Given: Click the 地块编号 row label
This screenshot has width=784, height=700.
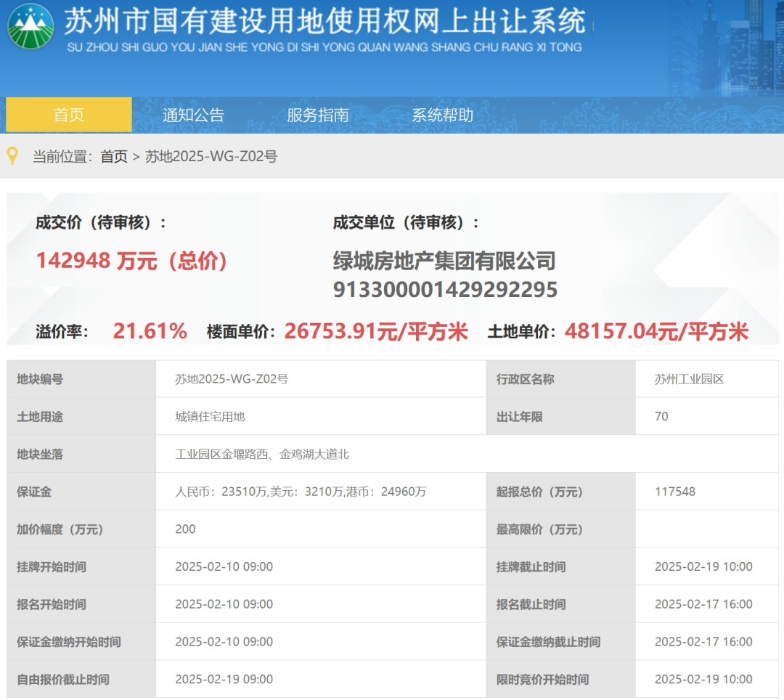Looking at the screenshot, I should click(x=40, y=379).
